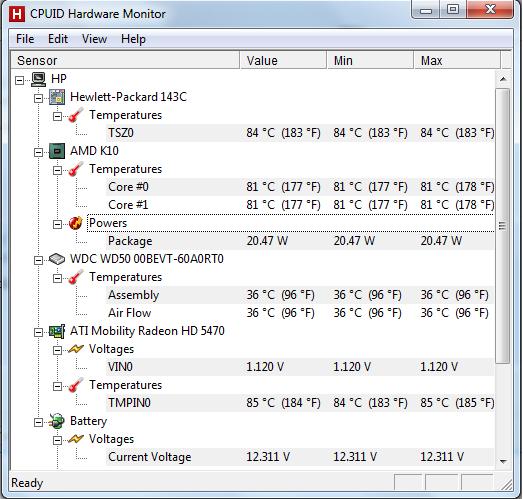Click the Powers flame icon

76,223
